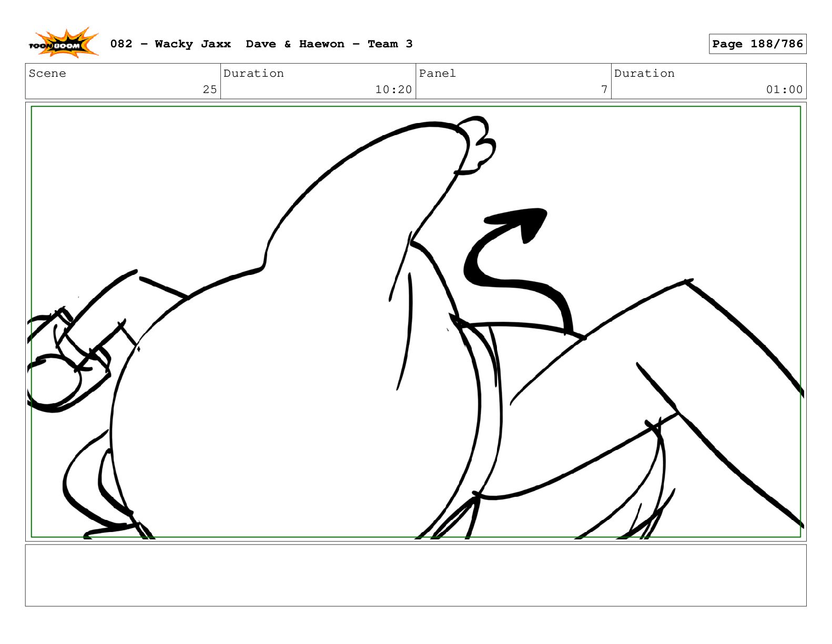Click the 'Panel' header label
832x644 pixels.
[x=437, y=74]
